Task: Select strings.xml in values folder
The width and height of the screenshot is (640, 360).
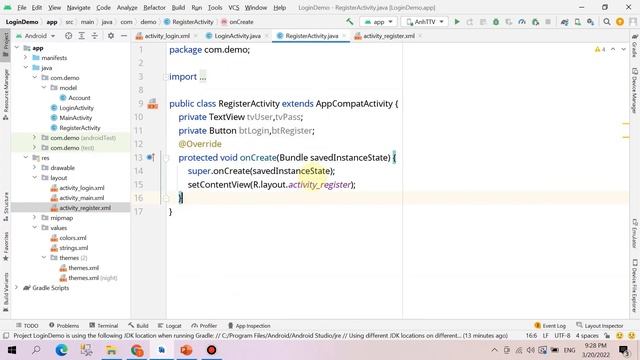Action: (73, 248)
